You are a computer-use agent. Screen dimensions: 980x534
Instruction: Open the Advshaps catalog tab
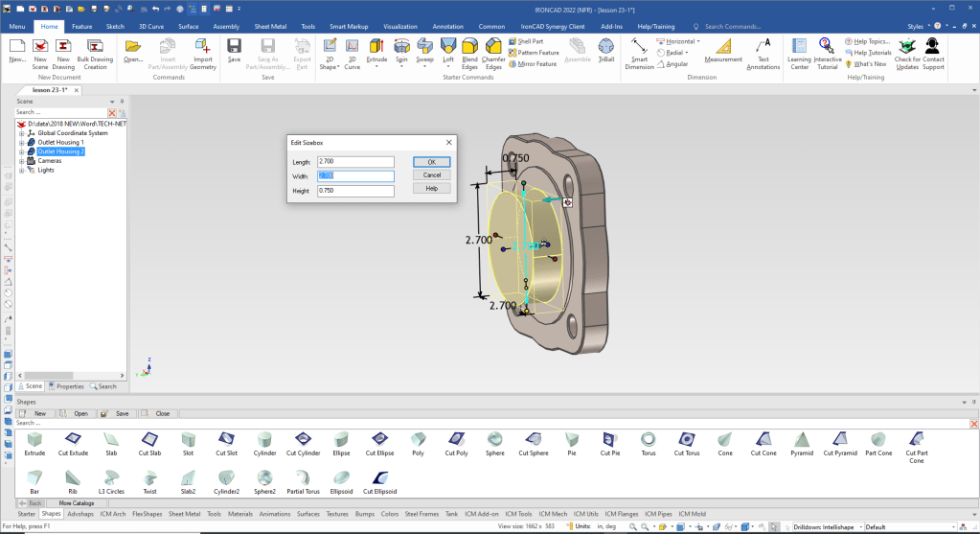80,514
